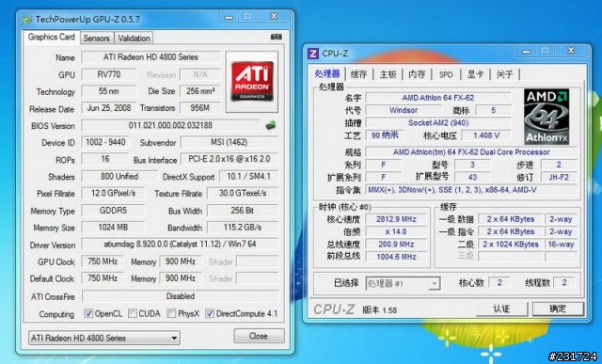
Task: Click the AMD Athlon FX logo in CPU-Z
Action: 547,117
